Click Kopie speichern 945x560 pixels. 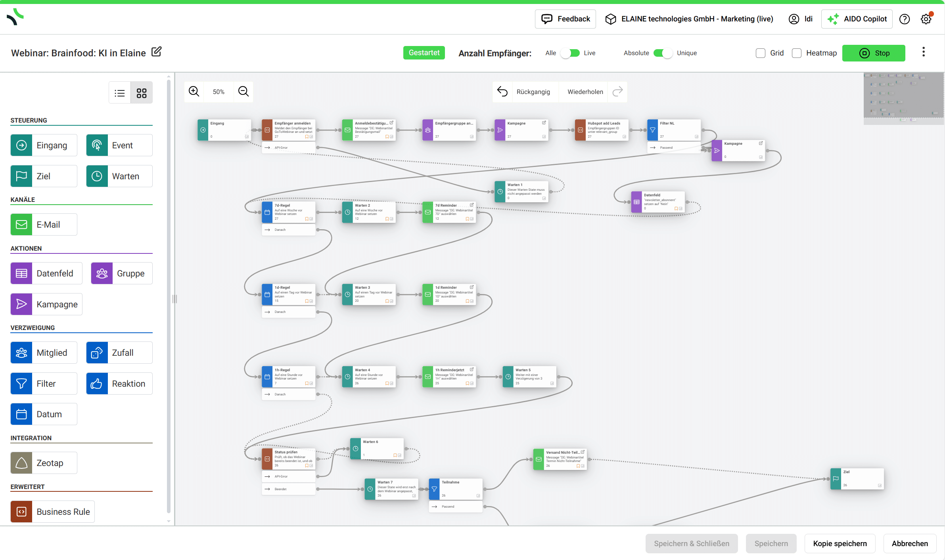pos(840,543)
